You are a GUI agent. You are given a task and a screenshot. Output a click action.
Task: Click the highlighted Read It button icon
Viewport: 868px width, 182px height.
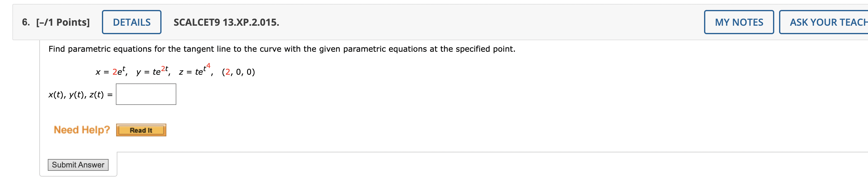tap(141, 130)
